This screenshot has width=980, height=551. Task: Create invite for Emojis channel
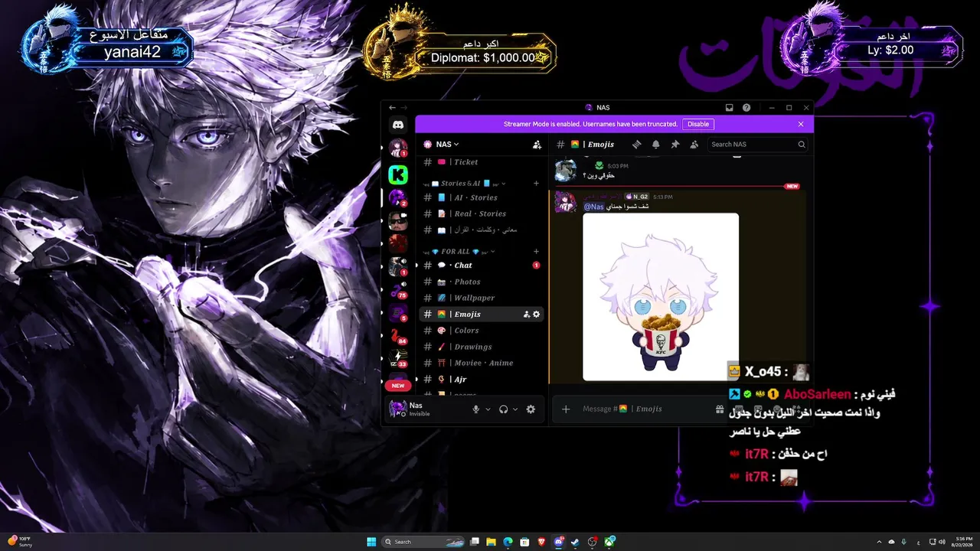point(527,315)
